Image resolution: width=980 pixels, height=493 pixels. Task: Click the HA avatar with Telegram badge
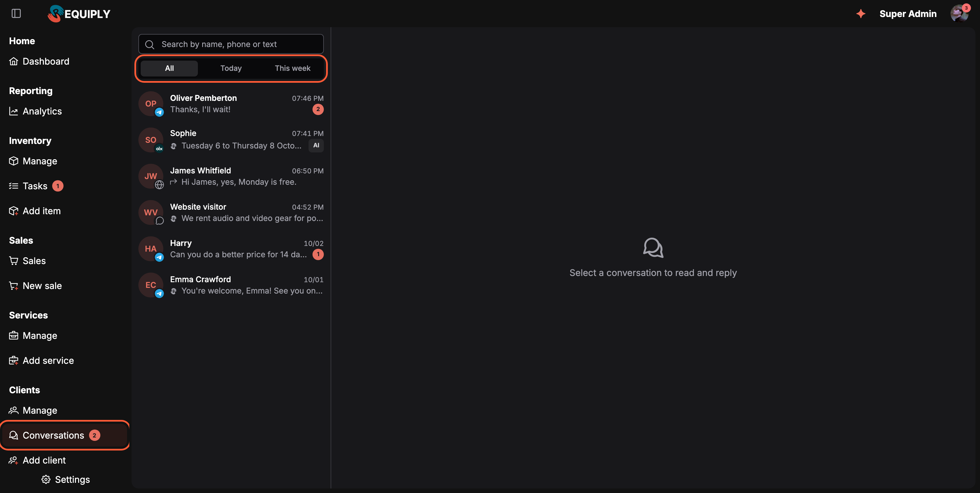(151, 249)
